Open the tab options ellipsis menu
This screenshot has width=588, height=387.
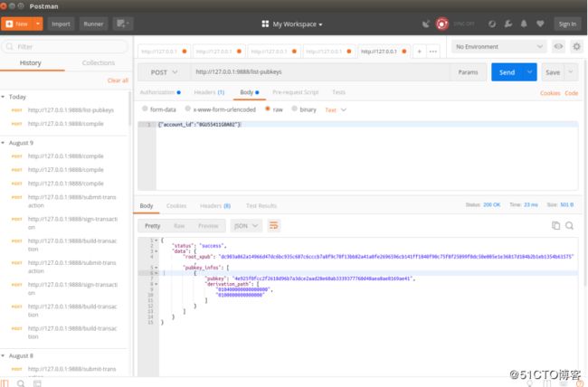click(x=432, y=52)
